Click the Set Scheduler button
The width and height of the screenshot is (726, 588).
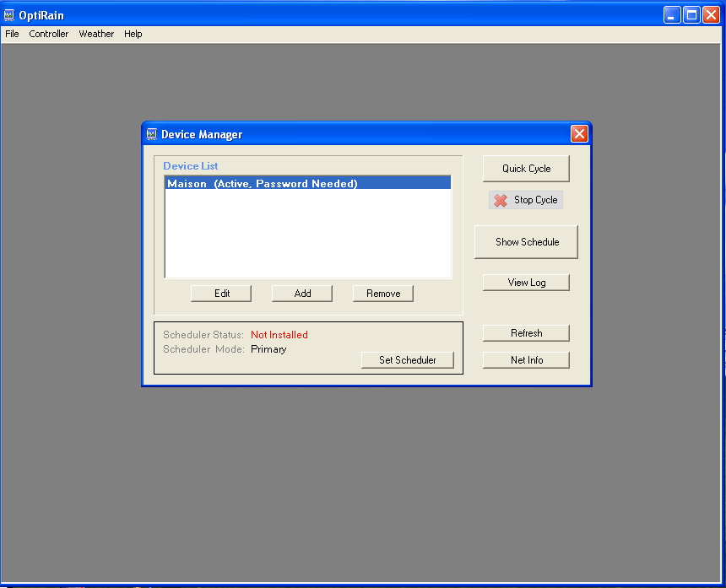tap(408, 360)
